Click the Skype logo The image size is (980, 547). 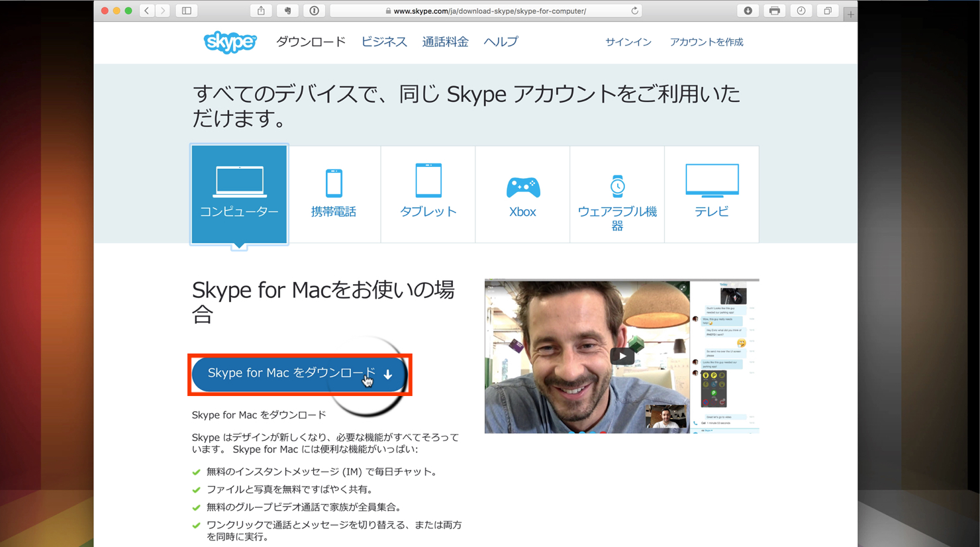(230, 42)
